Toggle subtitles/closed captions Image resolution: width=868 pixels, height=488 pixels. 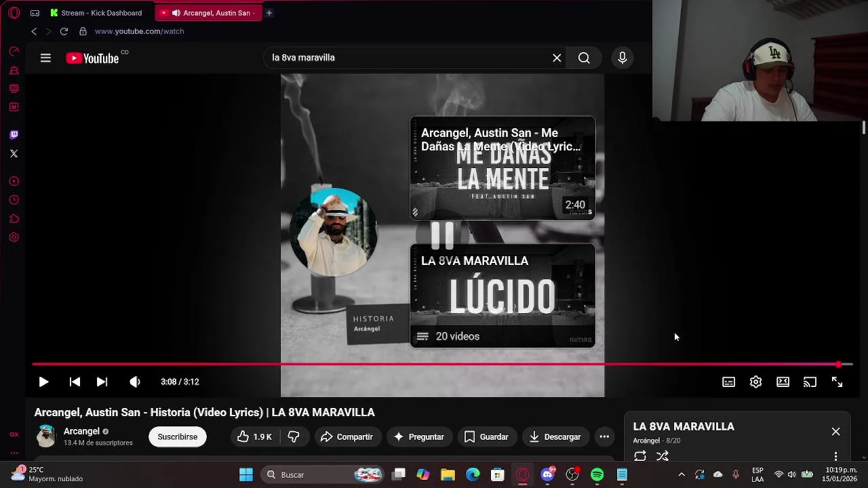click(x=728, y=382)
